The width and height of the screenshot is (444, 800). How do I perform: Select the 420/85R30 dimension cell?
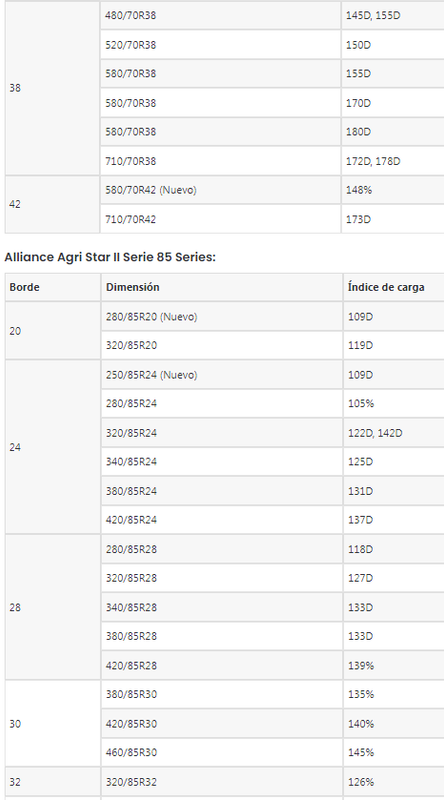pos(221,723)
